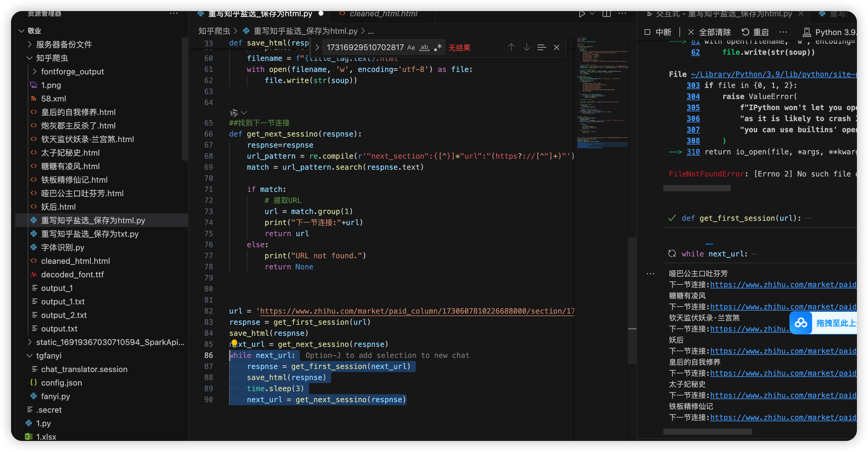The image size is (868, 452).
Task: Toggle regular expression in find widget
Action: pyautogui.click(x=438, y=48)
